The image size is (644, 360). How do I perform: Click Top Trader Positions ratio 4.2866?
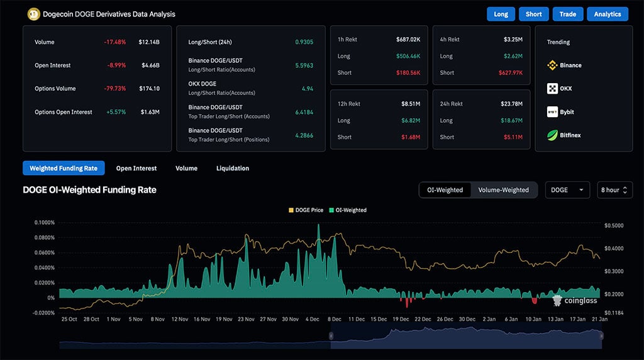[304, 135]
